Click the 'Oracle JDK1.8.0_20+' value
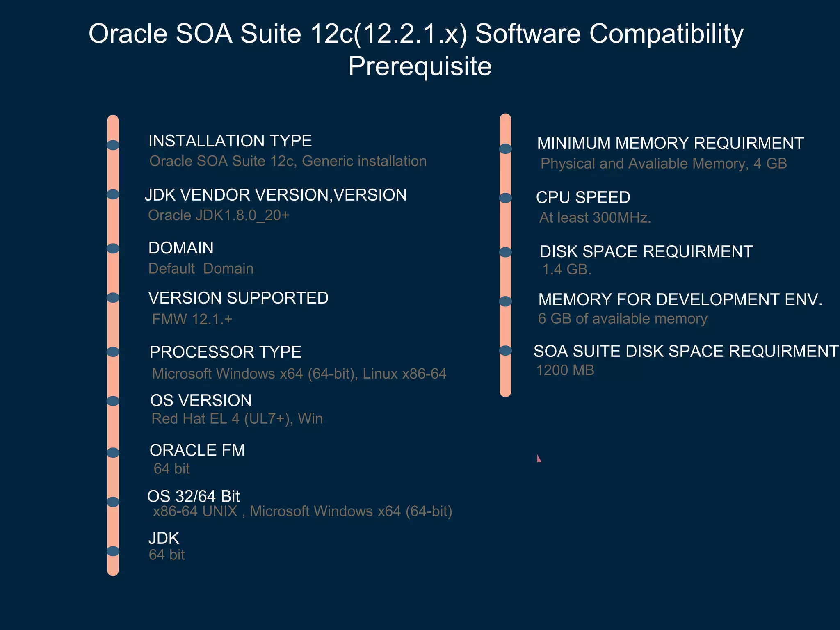The image size is (840, 630). (x=219, y=215)
